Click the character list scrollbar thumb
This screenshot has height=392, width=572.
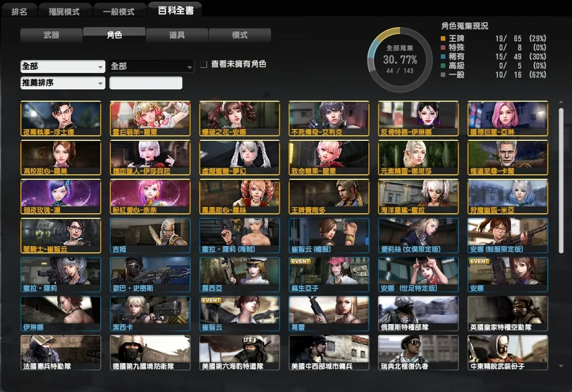pos(561,180)
